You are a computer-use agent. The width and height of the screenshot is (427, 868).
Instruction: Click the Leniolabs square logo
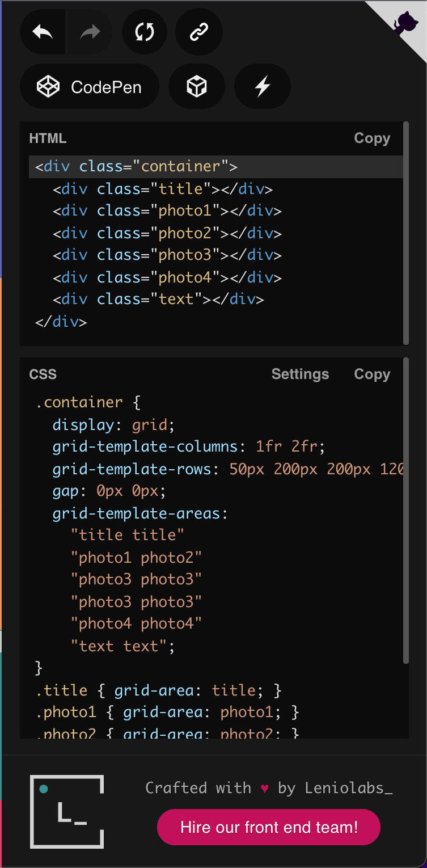tap(67, 811)
